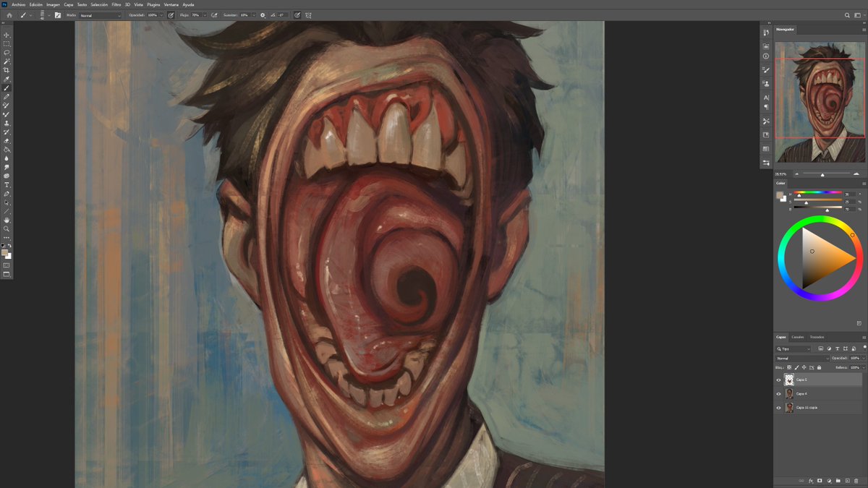Open the layer Opacidad dropdown

pos(863,358)
